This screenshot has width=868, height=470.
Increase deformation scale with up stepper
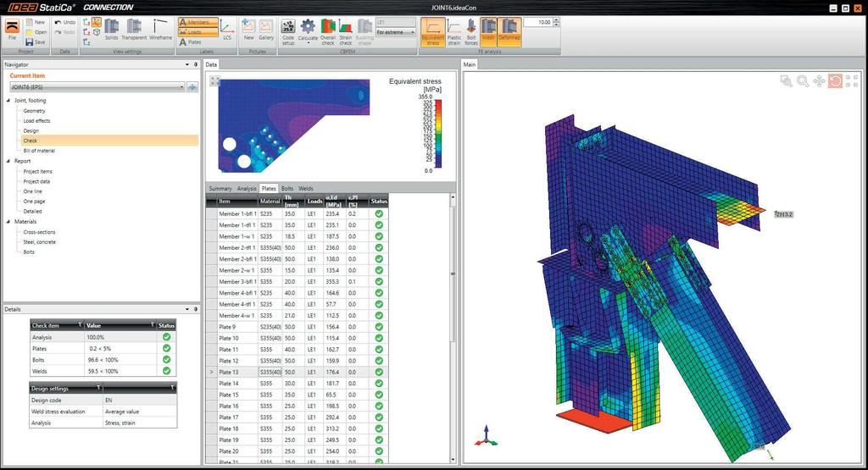click(x=556, y=20)
